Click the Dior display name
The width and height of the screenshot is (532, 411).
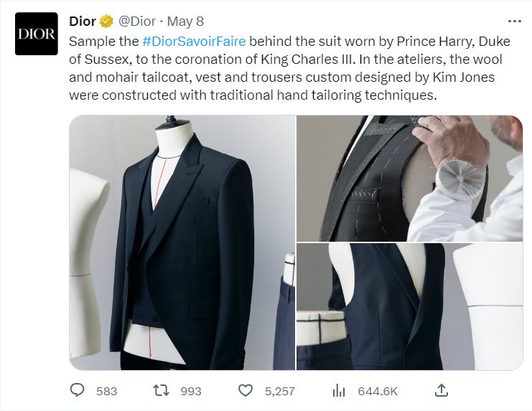click(x=83, y=20)
